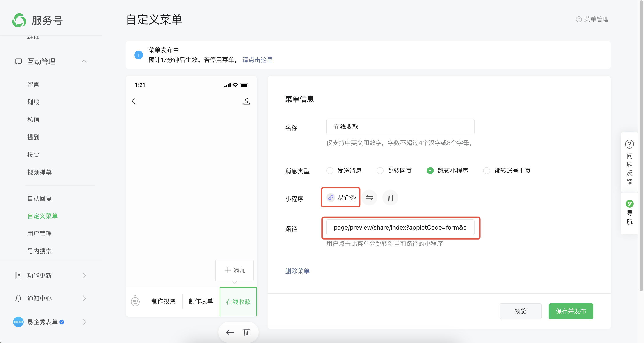Click the 保存并发布 button
This screenshot has width=644, height=343.
pyautogui.click(x=571, y=311)
